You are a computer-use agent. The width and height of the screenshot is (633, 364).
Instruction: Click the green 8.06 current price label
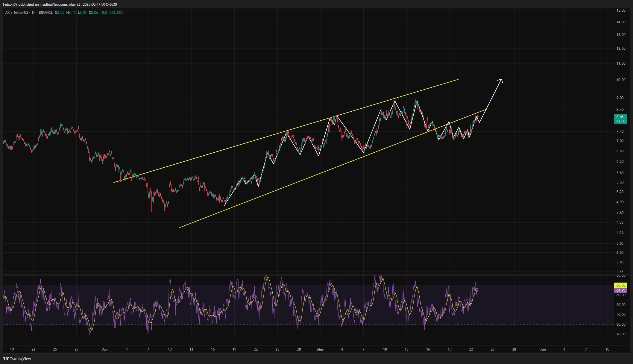[620, 117]
